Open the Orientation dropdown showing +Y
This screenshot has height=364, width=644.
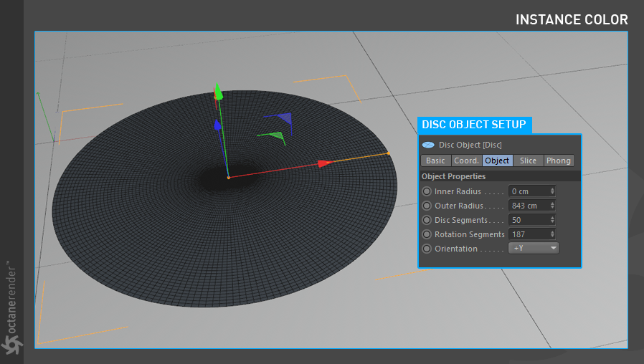click(x=533, y=249)
